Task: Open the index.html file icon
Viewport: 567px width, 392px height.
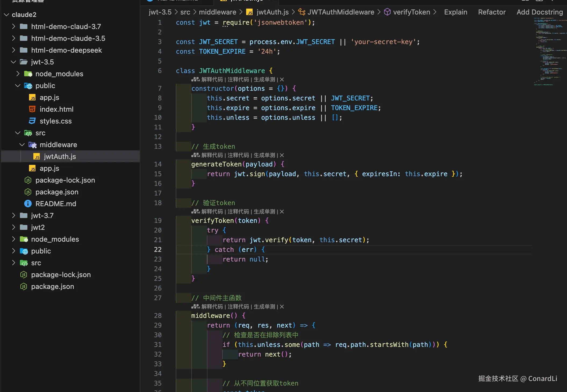Action: click(32, 109)
